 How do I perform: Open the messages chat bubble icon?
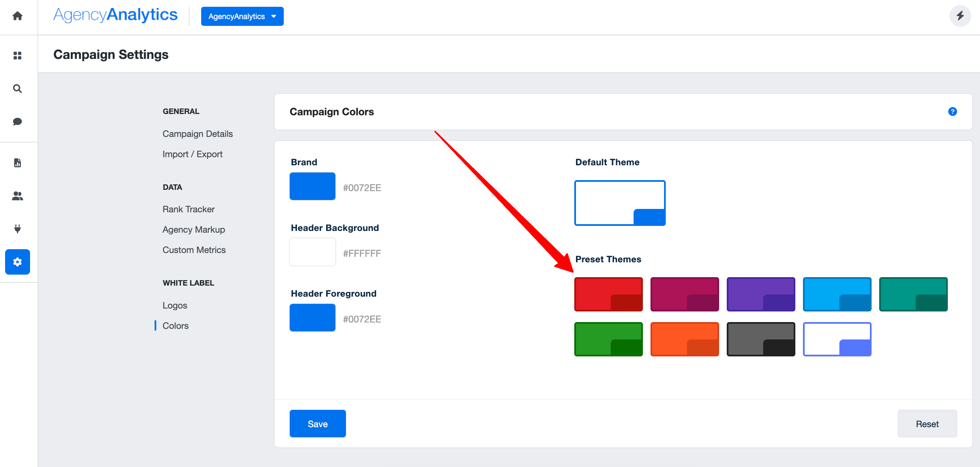(x=17, y=122)
